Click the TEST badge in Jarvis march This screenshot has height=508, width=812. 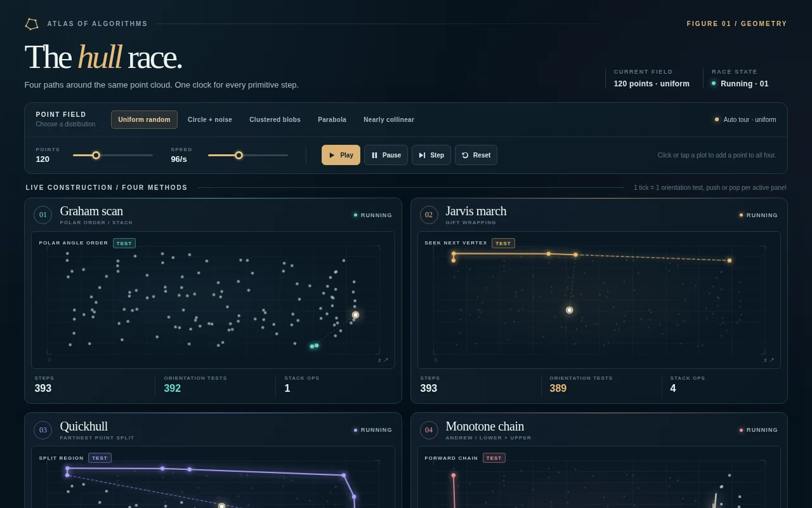(x=503, y=243)
